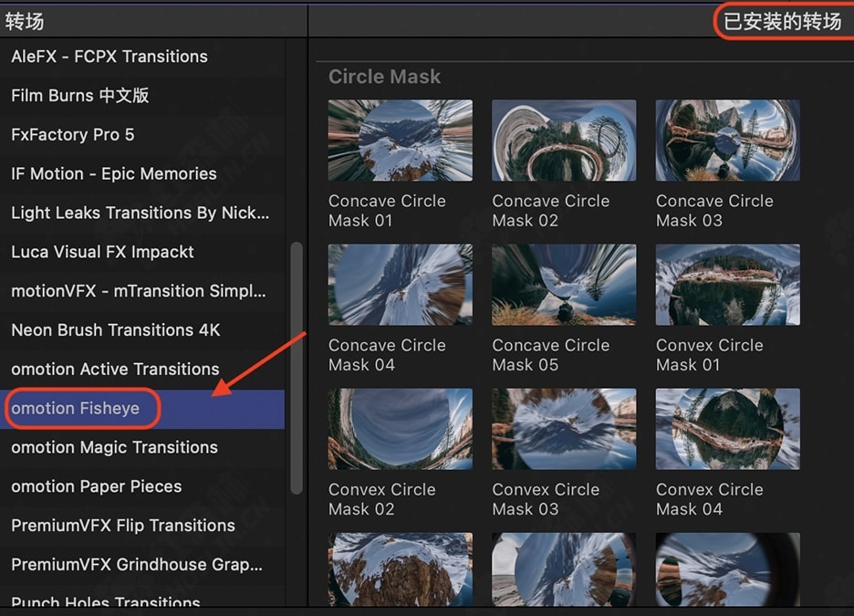This screenshot has width=854, height=616.
Task: Select IF Motion - Epic Memories category
Action: tap(114, 174)
